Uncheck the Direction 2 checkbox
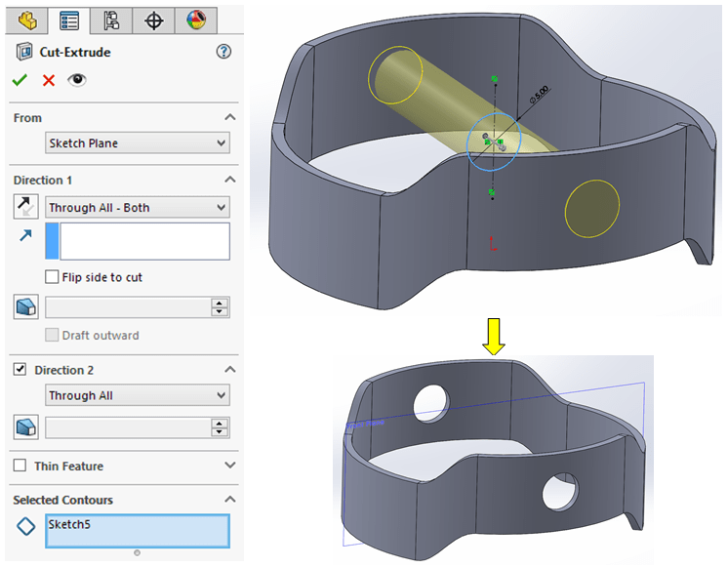This screenshot has height=568, width=728. (20, 370)
